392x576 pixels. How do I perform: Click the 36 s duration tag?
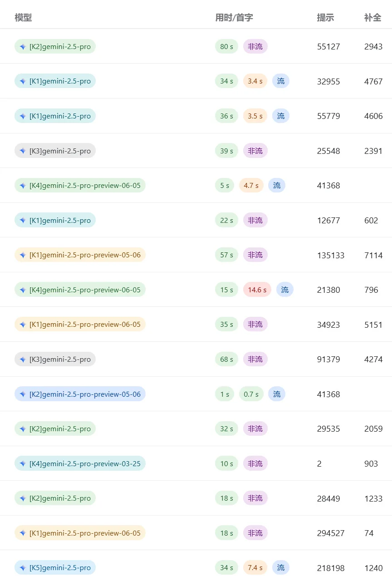(226, 116)
